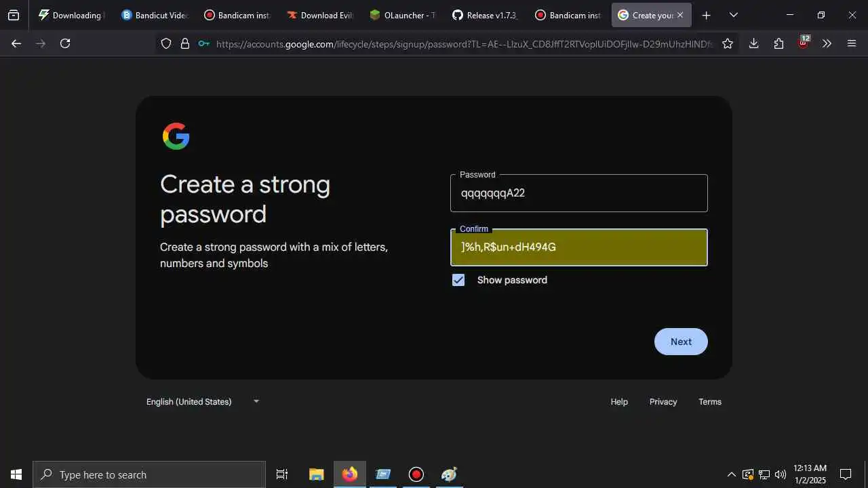This screenshot has width=868, height=488.
Task: Open the Help link
Action: [619, 402]
